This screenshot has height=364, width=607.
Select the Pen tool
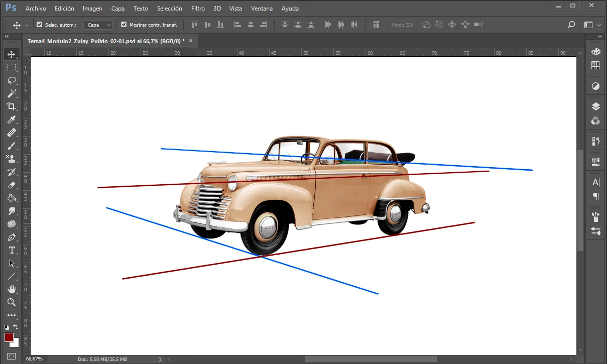[x=12, y=237]
